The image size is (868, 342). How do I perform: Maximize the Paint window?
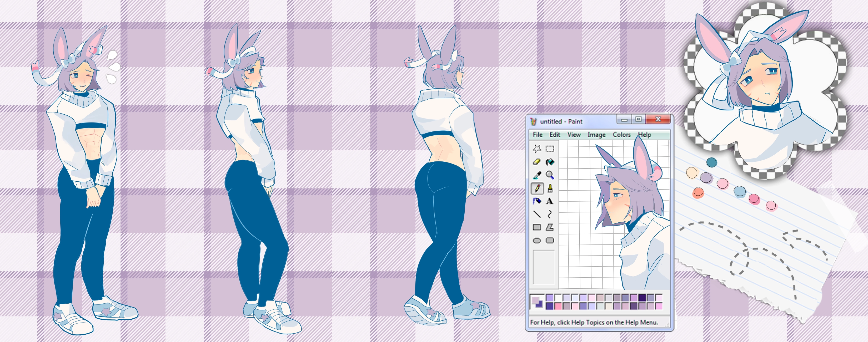coord(638,119)
